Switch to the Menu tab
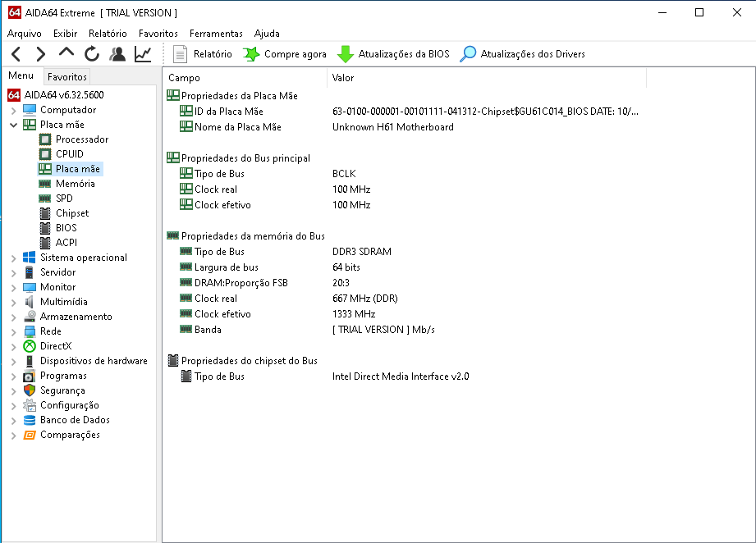Screen dimensions: 756x543 (21, 75)
